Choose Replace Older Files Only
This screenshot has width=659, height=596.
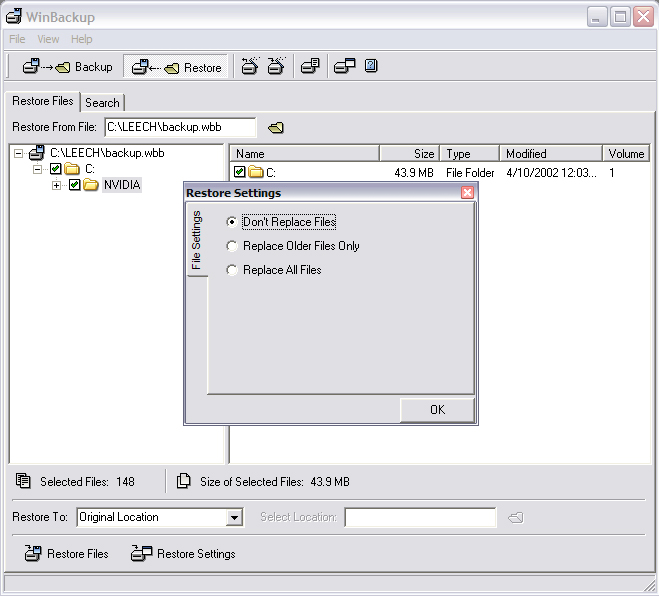click(233, 246)
